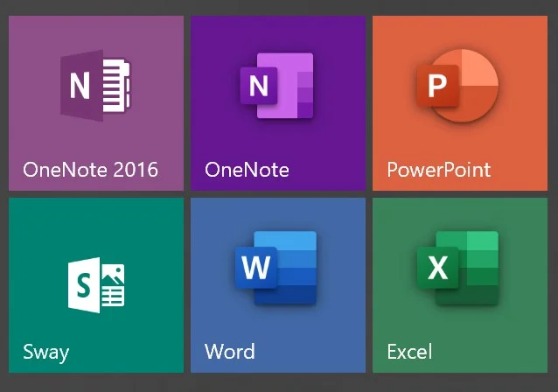Launch the purple OneNote app icon

click(x=277, y=86)
